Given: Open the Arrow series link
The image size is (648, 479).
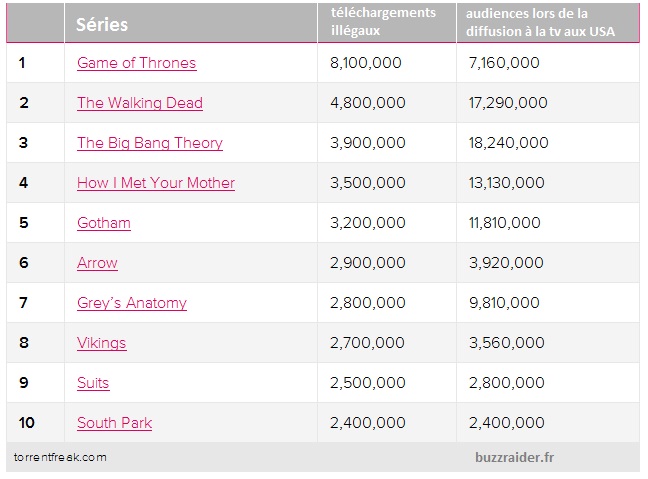Looking at the screenshot, I should point(97,263).
